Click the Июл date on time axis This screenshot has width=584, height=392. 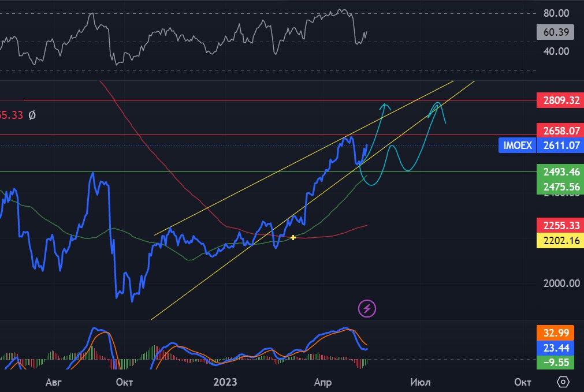[x=420, y=382]
